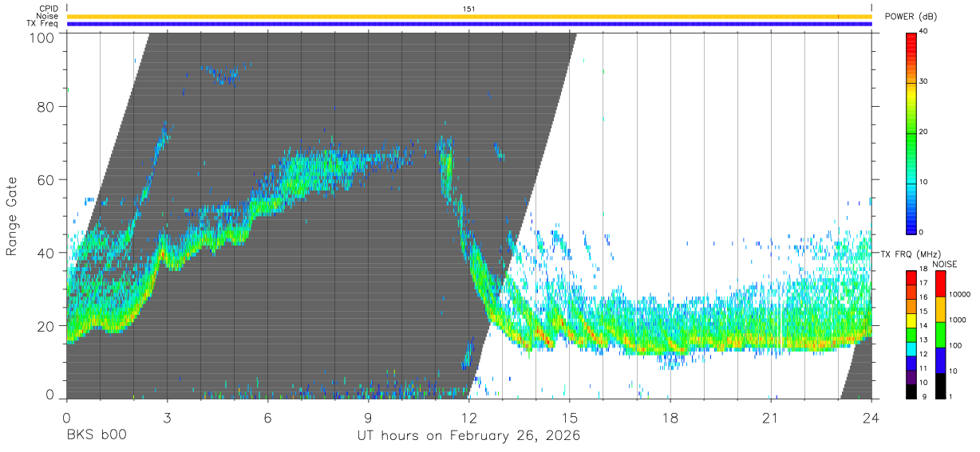
Task: Click the 10000 label in NOISE legend
Action: pos(961,294)
